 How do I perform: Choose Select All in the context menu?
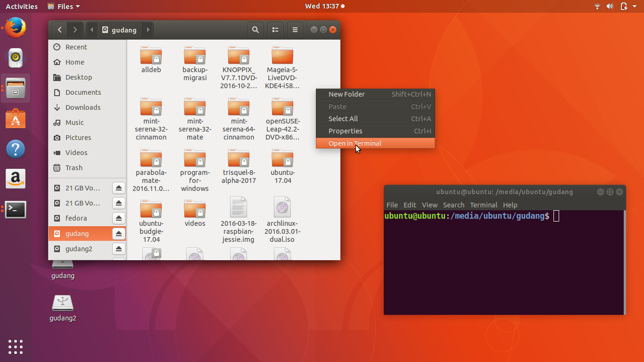click(375, 119)
